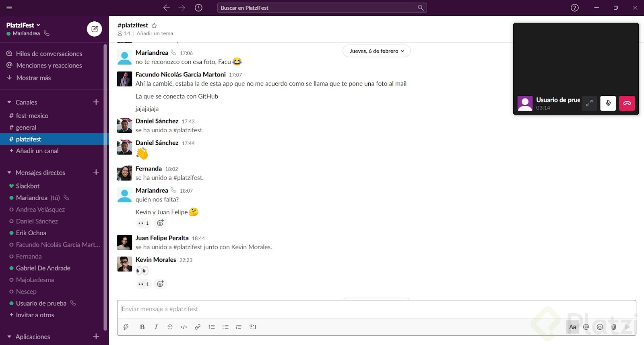Star the #platzifest channel
This screenshot has width=644, height=345.
[154, 25]
